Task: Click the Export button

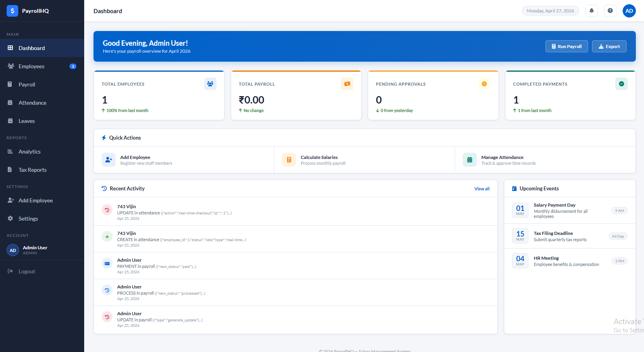Action: [609, 47]
